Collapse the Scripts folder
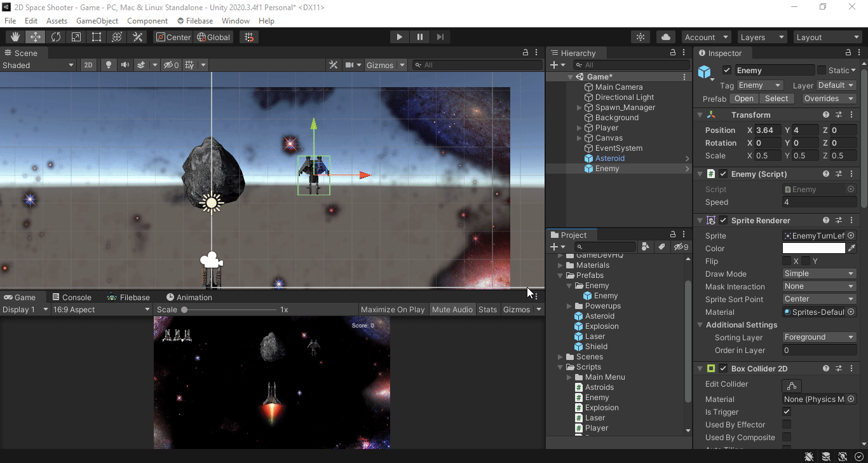The width and height of the screenshot is (868, 463). pyautogui.click(x=560, y=367)
